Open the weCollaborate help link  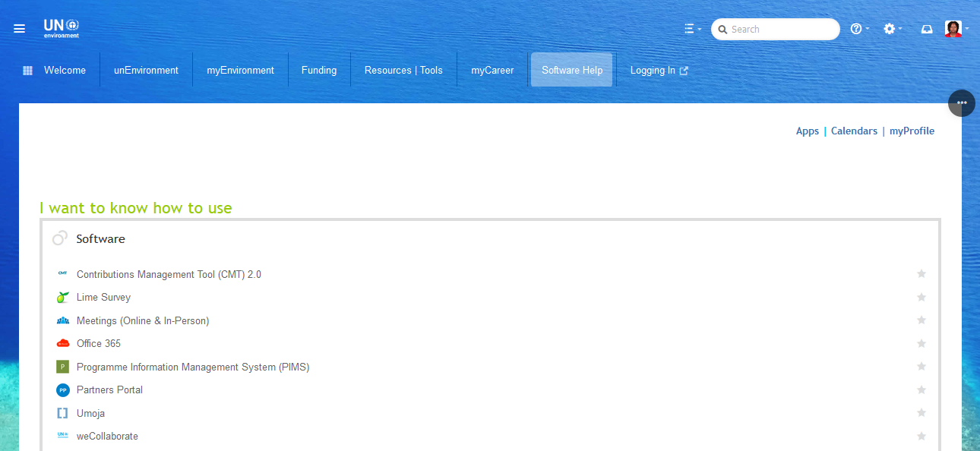[x=107, y=437]
